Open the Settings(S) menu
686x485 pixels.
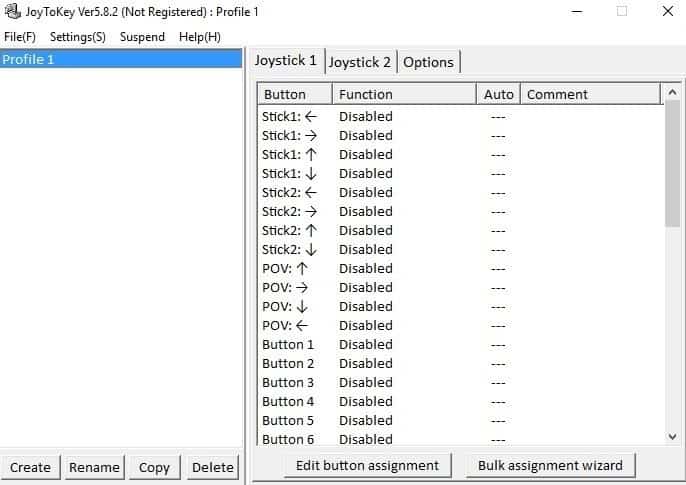(x=78, y=37)
